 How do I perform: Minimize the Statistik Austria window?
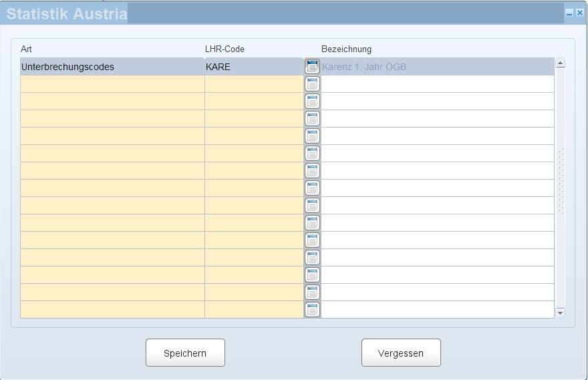click(x=569, y=13)
